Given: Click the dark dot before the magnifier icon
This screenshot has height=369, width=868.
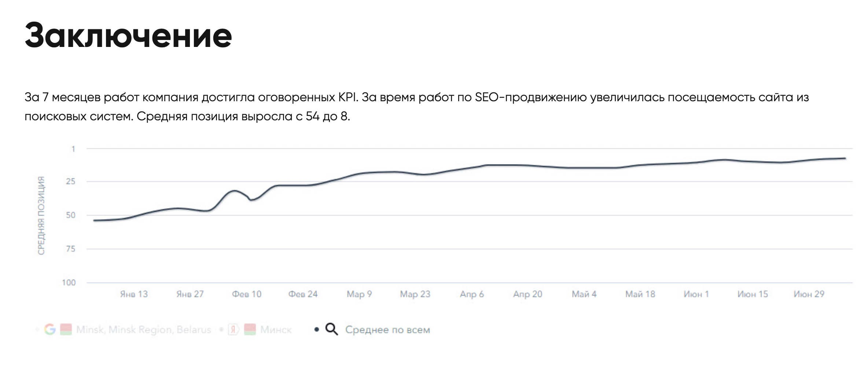Looking at the screenshot, I should tap(317, 330).
